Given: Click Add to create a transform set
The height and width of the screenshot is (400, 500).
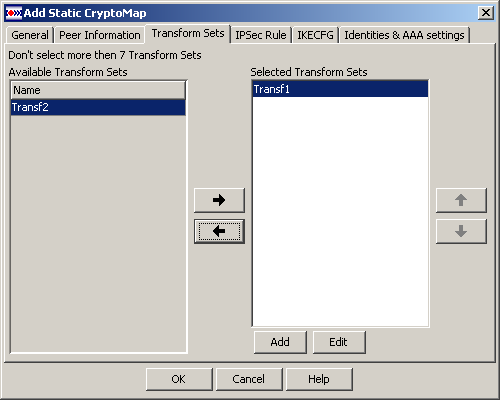Looking at the screenshot, I should point(280,342).
